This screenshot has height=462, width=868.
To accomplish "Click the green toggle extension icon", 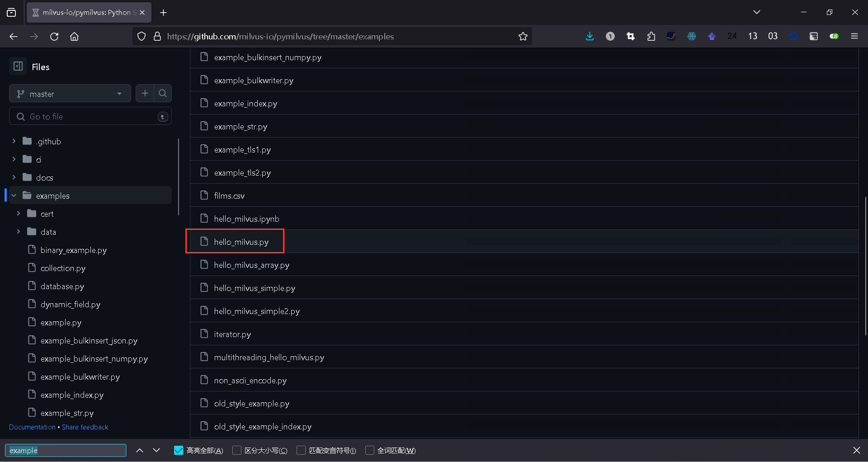I will click(x=834, y=37).
